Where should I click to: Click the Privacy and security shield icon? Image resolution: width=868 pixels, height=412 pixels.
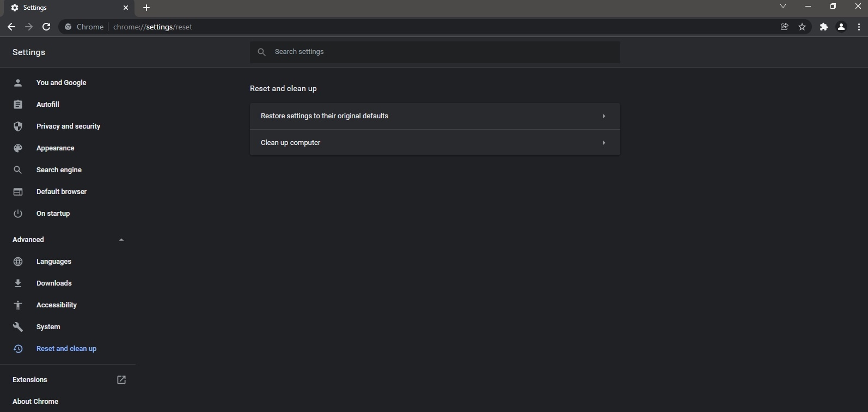[18, 126]
